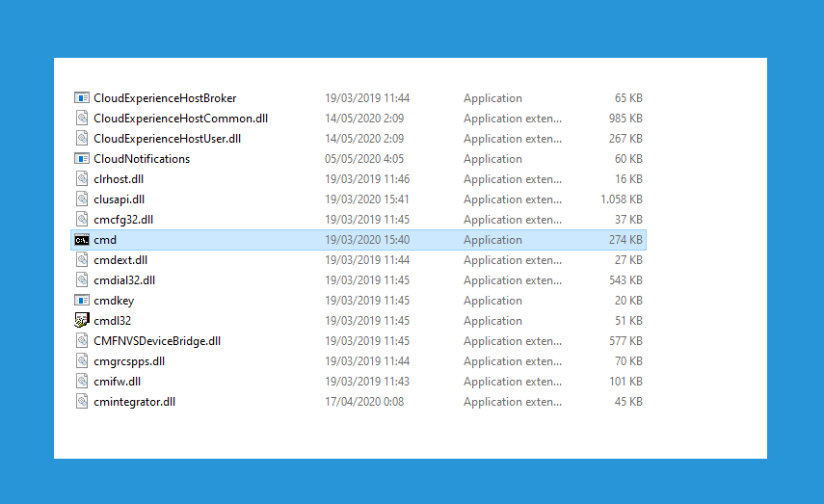Image resolution: width=824 pixels, height=504 pixels.
Task: Click the cmintegrator.dll file icon
Action: 82,402
